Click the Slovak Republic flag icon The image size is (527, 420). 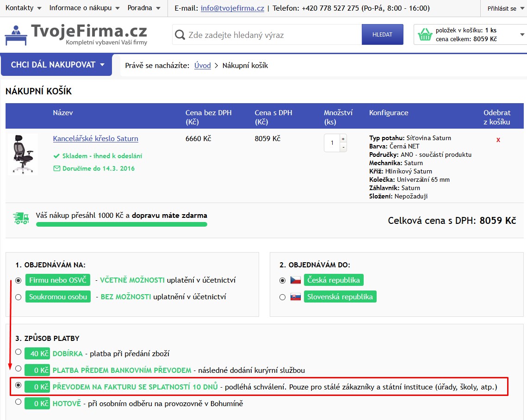pyautogui.click(x=296, y=297)
